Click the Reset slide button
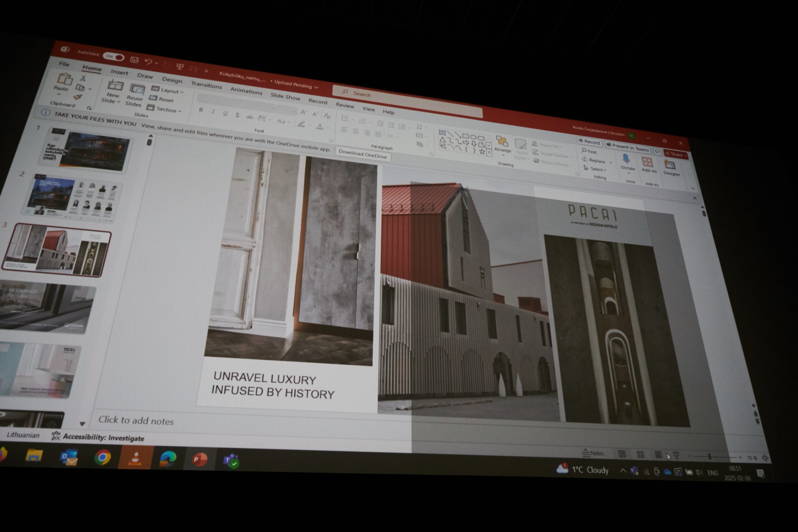This screenshot has width=798, height=532. (161, 99)
